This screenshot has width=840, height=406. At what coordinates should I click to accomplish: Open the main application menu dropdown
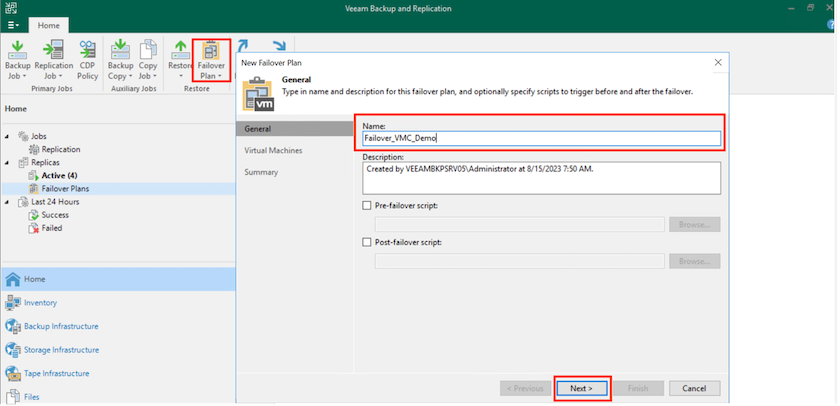pos(13,23)
